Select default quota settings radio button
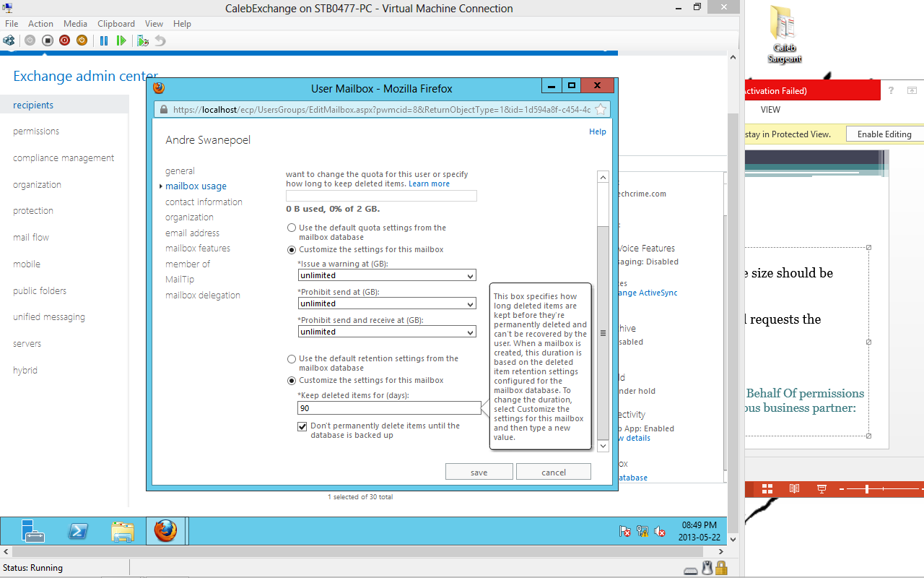 292,228
